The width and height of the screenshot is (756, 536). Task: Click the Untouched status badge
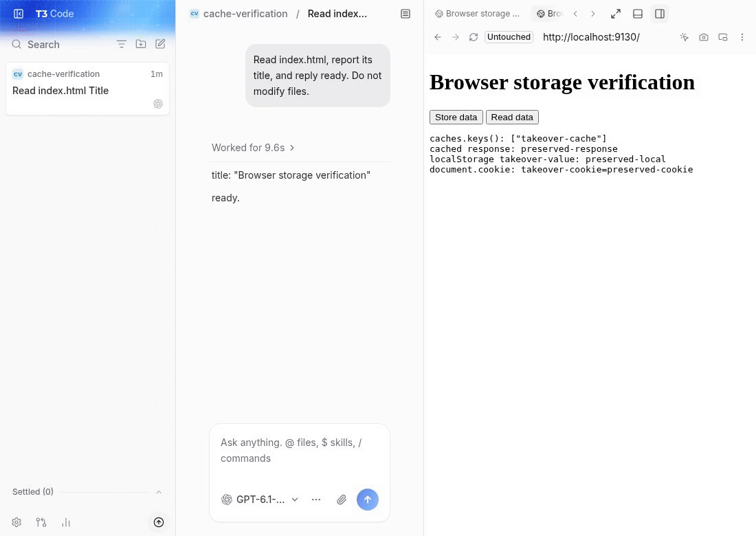point(509,37)
